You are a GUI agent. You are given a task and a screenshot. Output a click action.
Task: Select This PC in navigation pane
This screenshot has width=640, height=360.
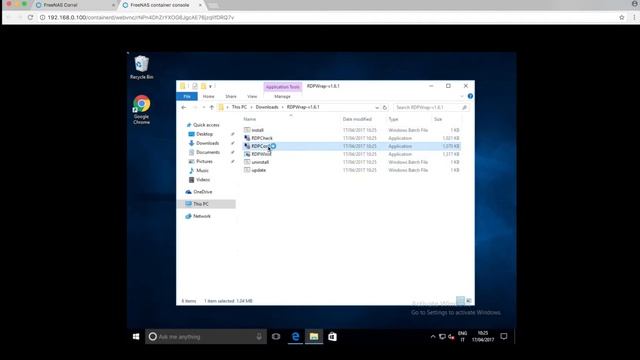click(x=206, y=204)
